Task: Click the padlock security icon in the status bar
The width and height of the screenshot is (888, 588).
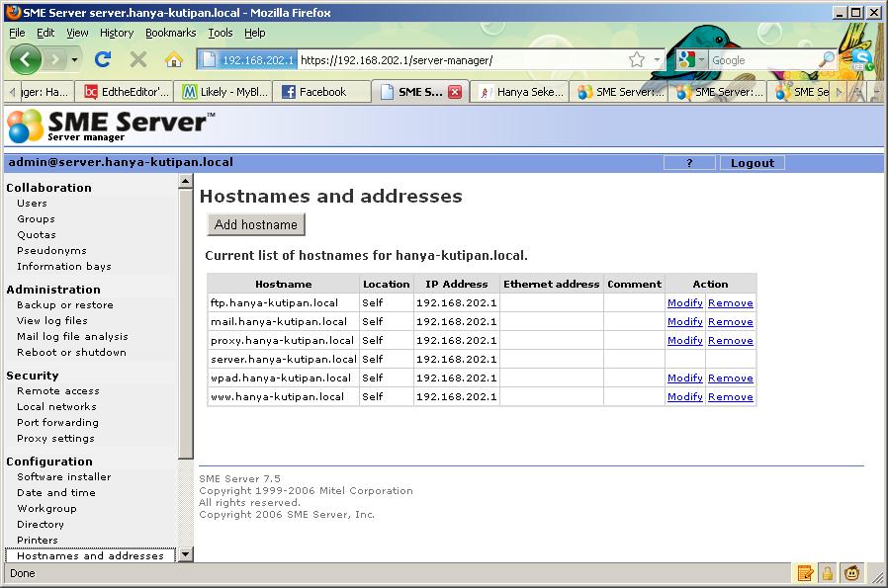Action: 829,572
